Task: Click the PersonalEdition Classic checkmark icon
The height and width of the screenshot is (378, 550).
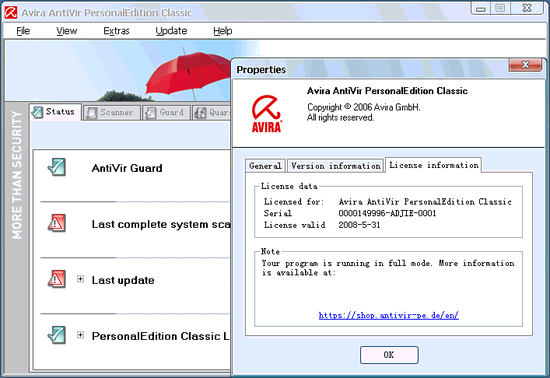Action: coord(56,335)
